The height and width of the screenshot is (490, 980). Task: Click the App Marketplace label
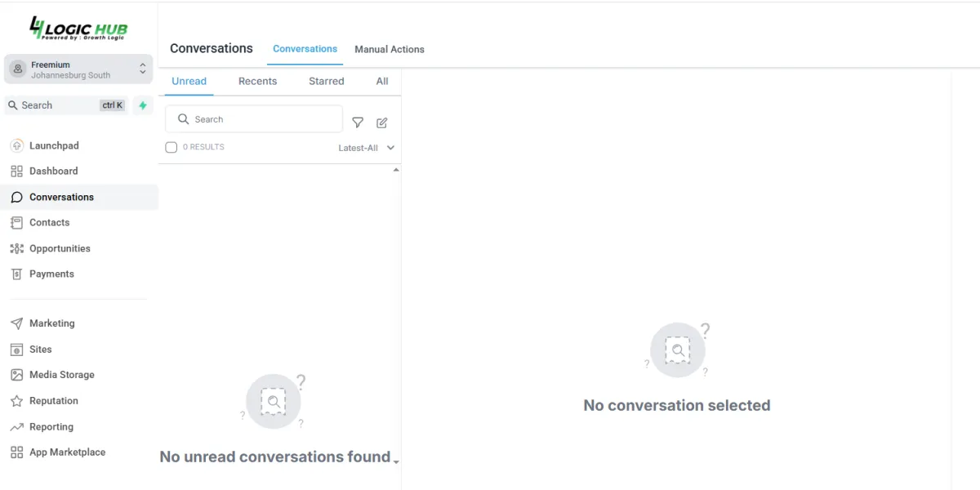[x=68, y=452]
